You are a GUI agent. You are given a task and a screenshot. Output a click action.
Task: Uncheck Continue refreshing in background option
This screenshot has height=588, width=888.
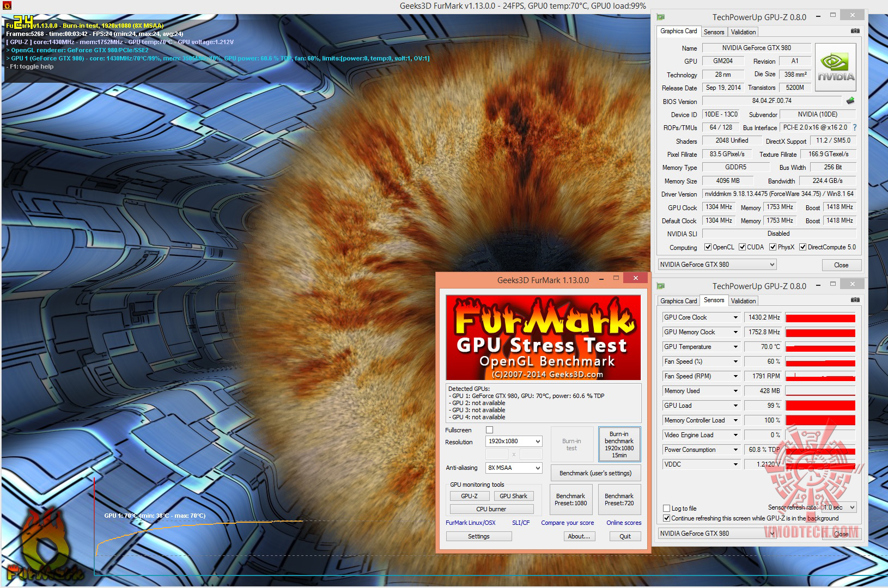click(666, 518)
